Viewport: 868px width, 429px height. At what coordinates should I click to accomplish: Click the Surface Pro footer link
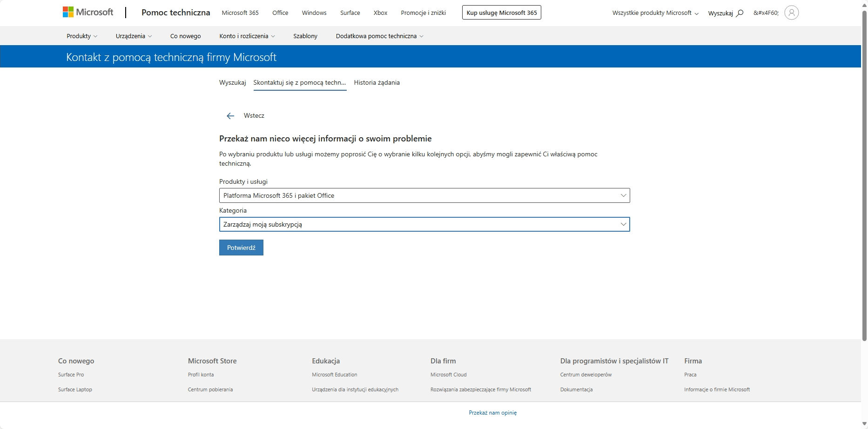point(71,375)
